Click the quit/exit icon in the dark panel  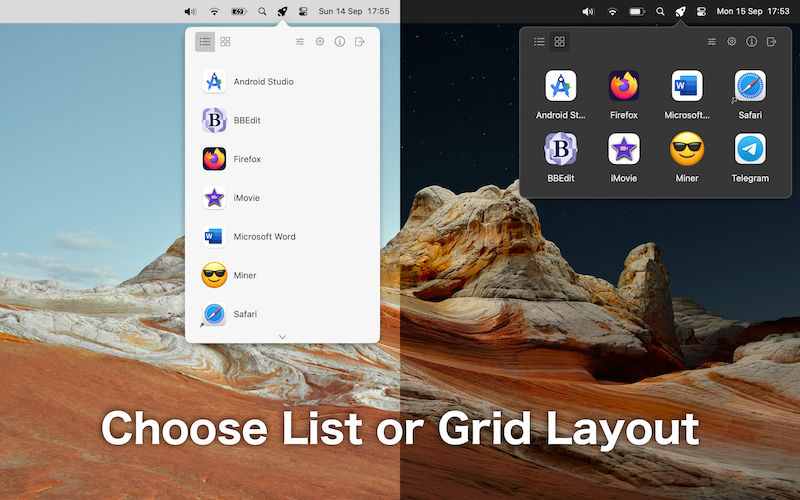pos(772,42)
